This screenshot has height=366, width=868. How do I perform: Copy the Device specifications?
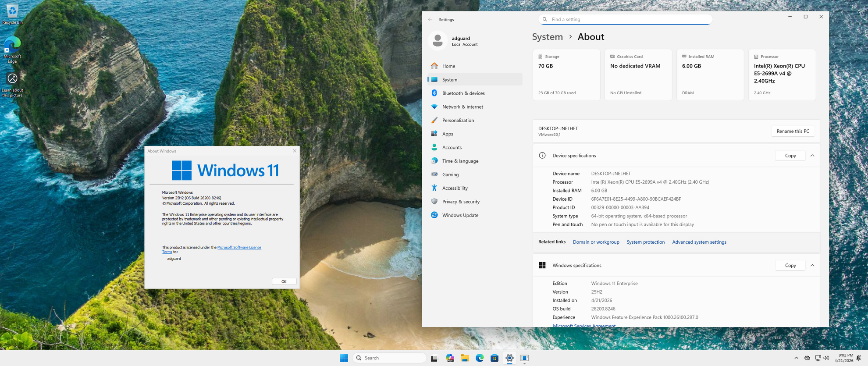(790, 156)
